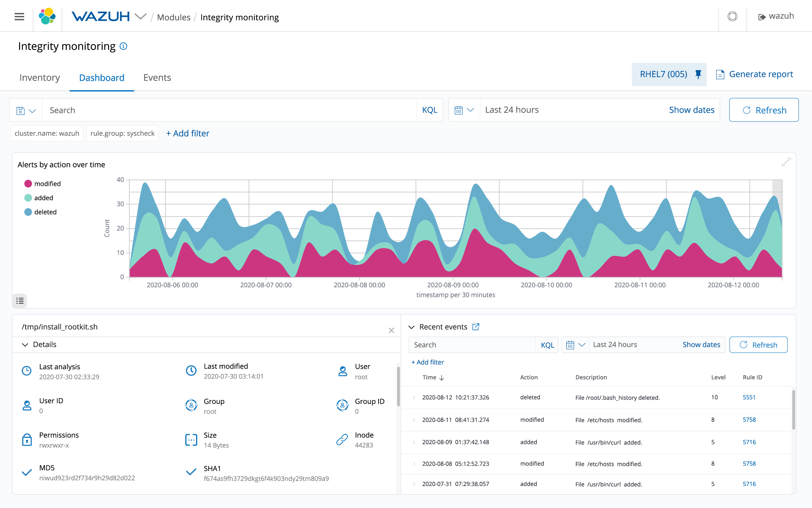The height and width of the screenshot is (508, 812).
Task: Click the pink modified color swatch
Action: coord(28,183)
